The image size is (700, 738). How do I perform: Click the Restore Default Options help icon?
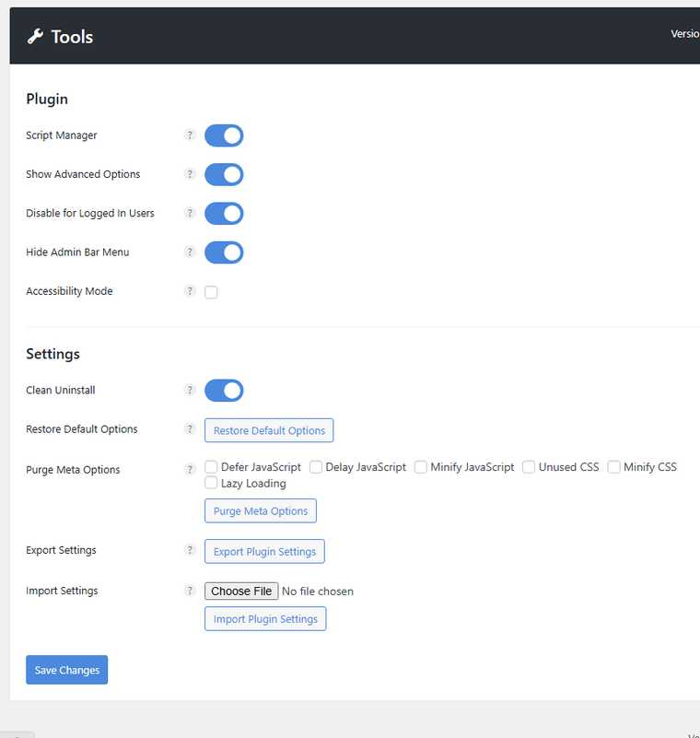(190, 429)
